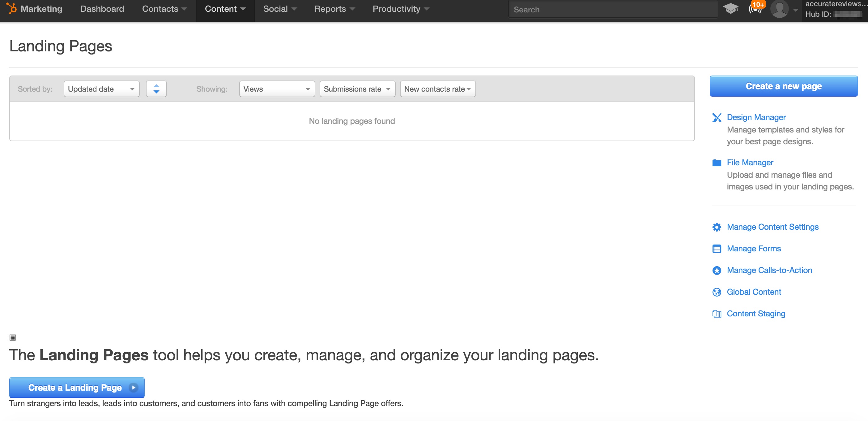Click the Global Content globe icon
Viewport: 868px width, 421px height.
pos(717,292)
